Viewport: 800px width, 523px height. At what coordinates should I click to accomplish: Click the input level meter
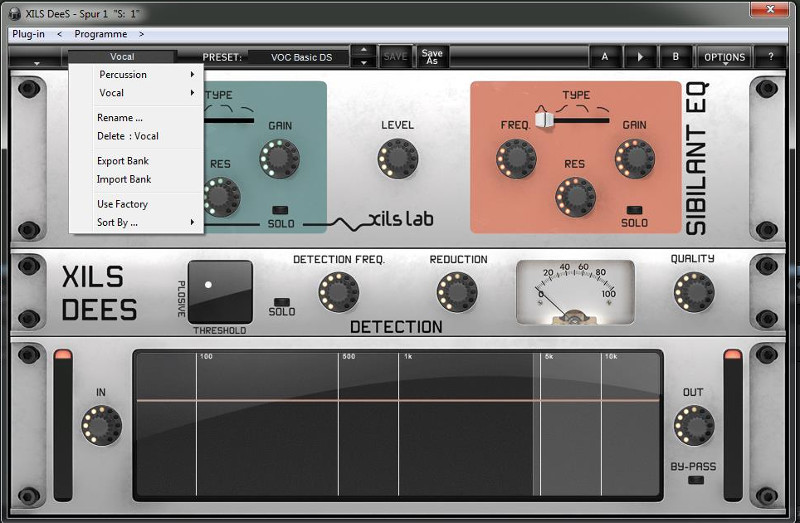63,425
